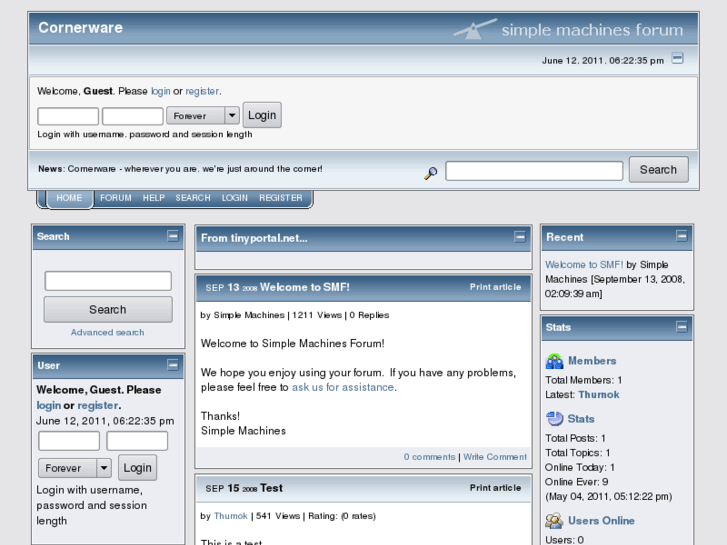Open session length dropdown in header

point(203,115)
